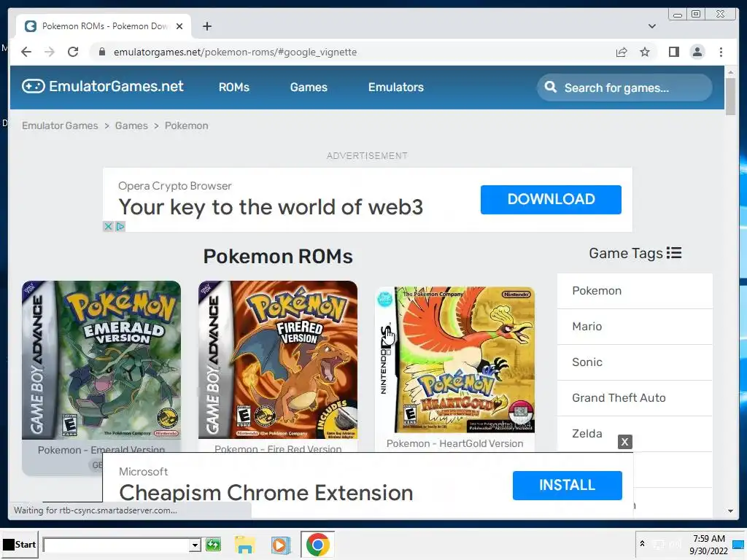Click the browser forward arrow
Screen dimensions: 747x560
(x=50, y=52)
